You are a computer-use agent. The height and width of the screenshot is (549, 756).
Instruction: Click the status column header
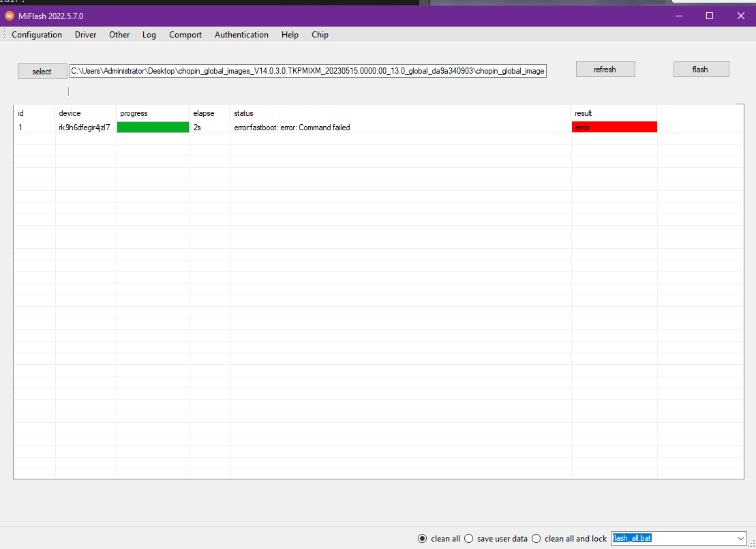[401, 113]
